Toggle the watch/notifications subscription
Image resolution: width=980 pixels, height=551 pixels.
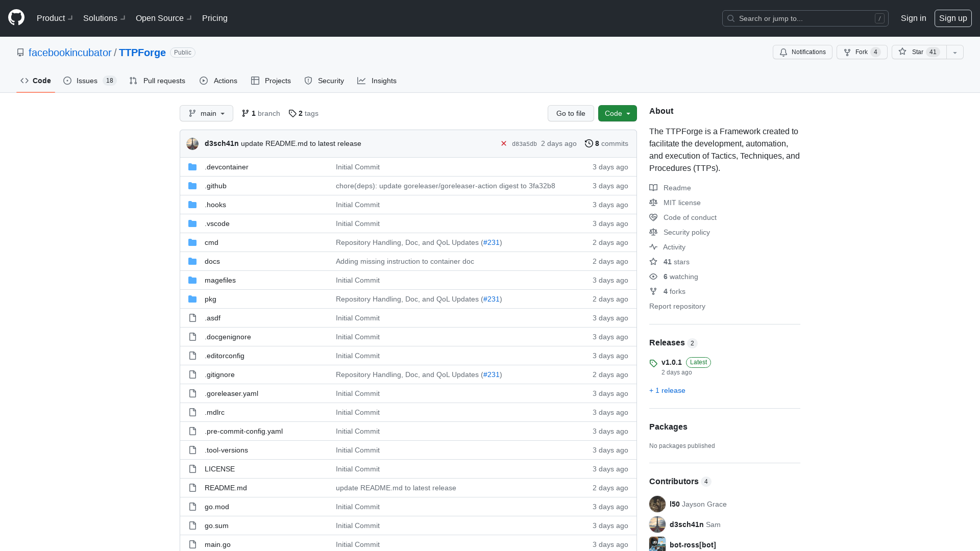click(802, 52)
